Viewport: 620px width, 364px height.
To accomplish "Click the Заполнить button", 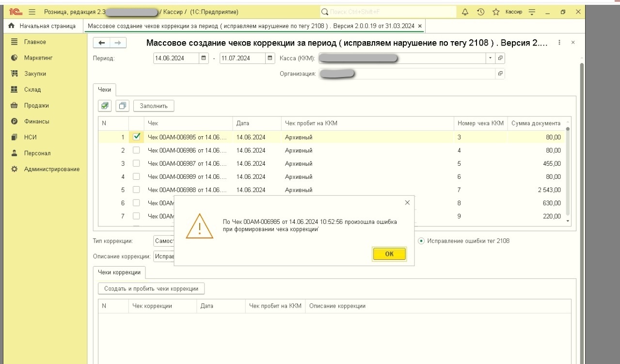I will (154, 105).
